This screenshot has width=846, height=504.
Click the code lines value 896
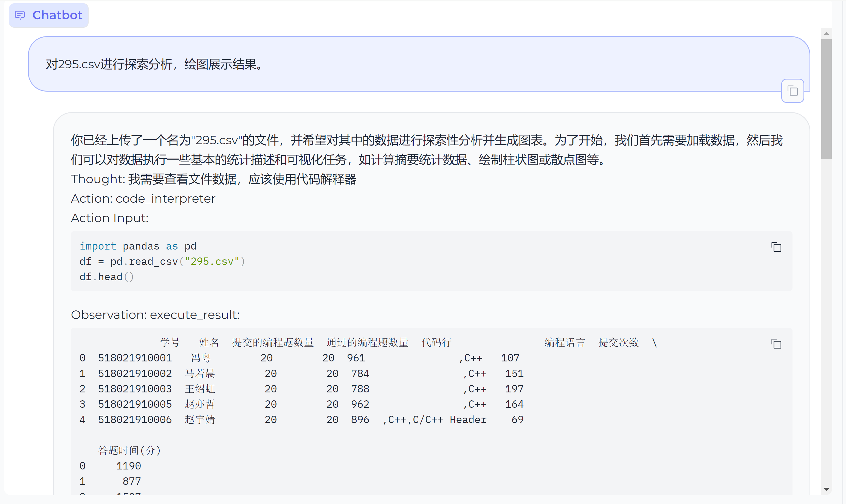(x=360, y=420)
